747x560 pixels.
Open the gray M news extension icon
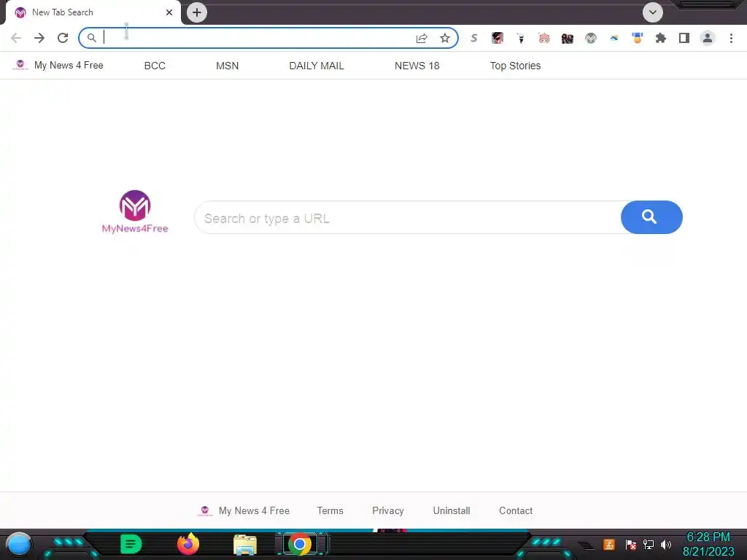click(591, 38)
